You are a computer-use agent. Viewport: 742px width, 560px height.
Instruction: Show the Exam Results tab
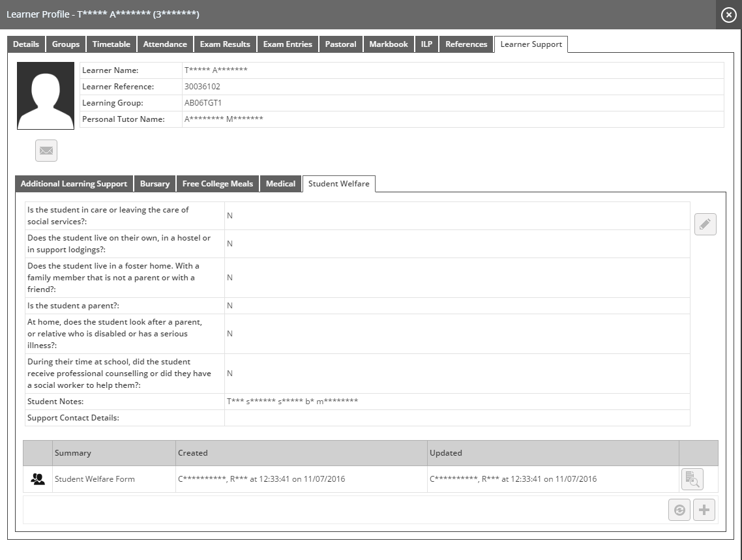pyautogui.click(x=225, y=44)
